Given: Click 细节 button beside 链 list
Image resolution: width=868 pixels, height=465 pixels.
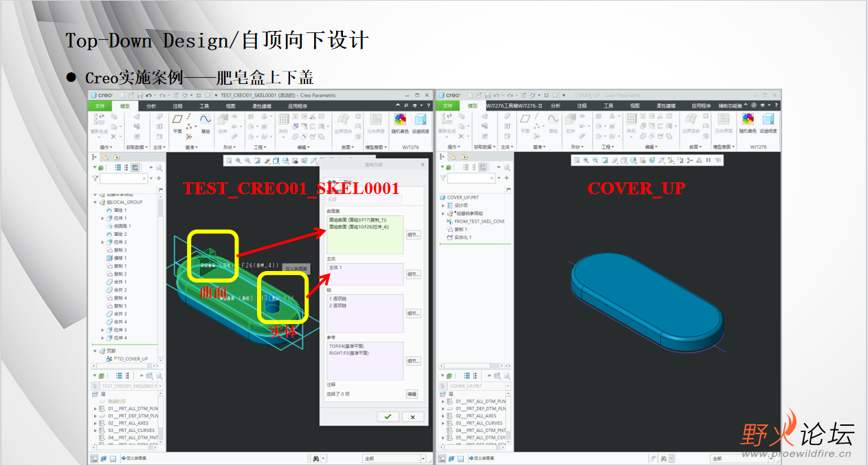Looking at the screenshot, I should 412,313.
